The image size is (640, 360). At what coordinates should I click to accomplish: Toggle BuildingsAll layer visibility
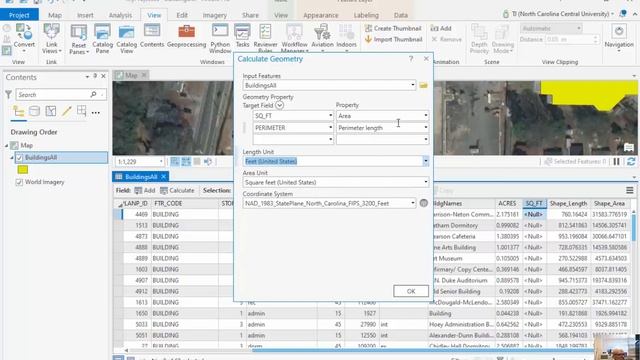click(x=19, y=158)
